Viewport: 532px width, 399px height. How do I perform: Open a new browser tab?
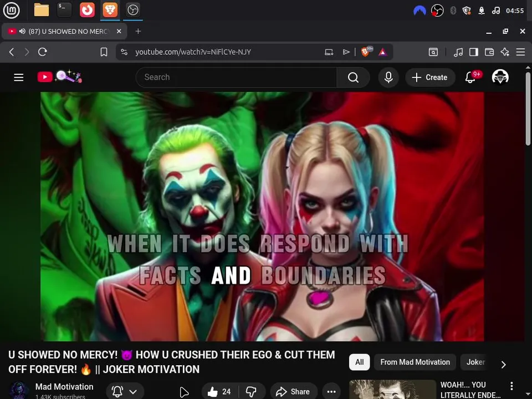point(138,31)
